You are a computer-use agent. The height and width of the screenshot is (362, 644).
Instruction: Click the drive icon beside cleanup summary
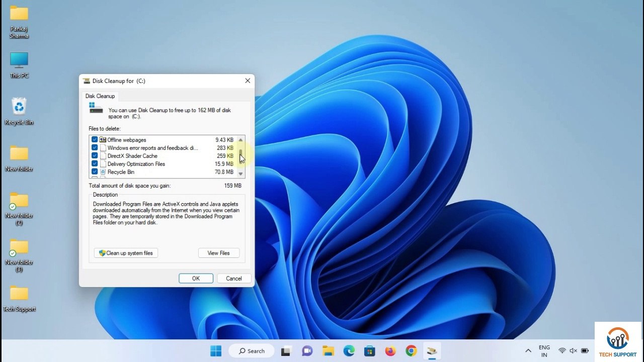click(96, 108)
